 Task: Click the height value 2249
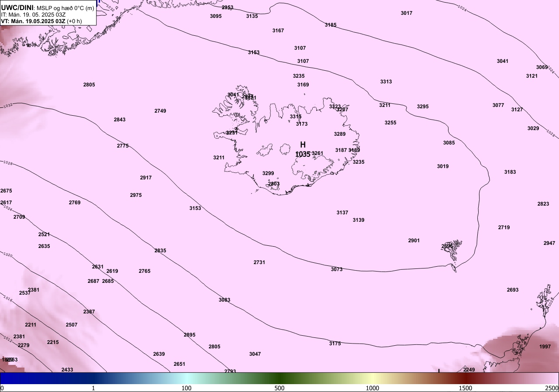(x=469, y=370)
